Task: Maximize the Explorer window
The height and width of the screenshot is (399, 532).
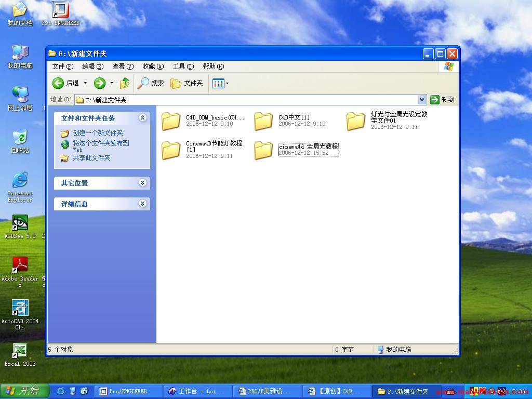Action: coord(441,54)
